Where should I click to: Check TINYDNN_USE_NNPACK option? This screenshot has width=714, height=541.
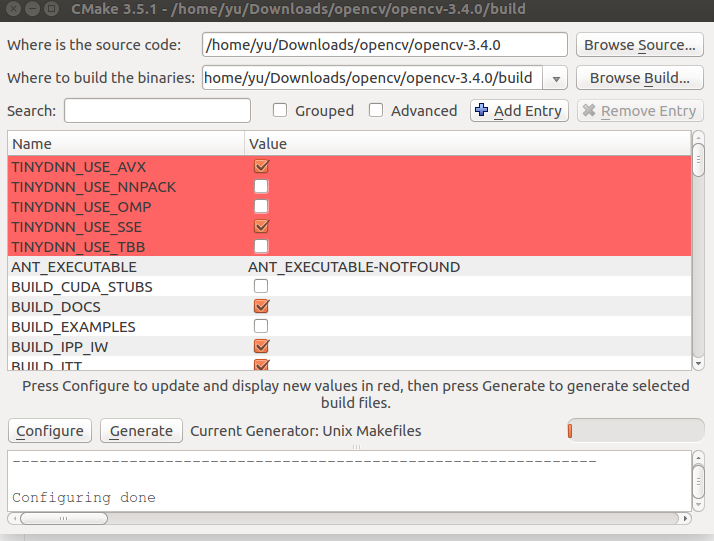(x=261, y=186)
